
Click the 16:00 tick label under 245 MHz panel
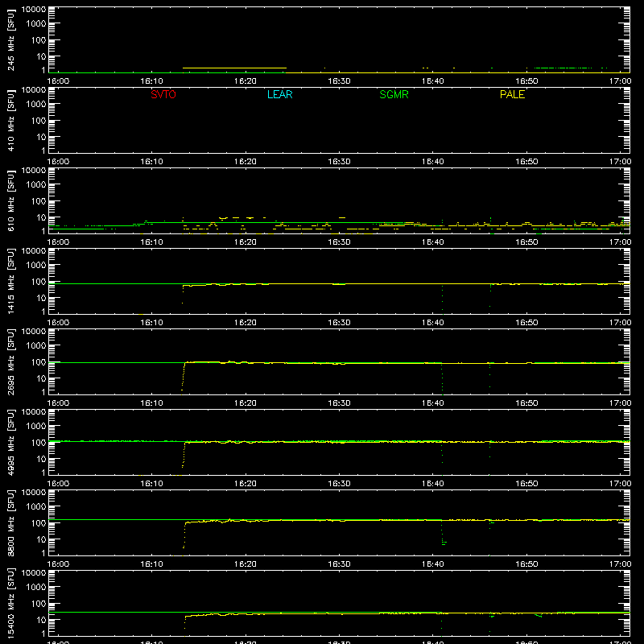pyautogui.click(x=58, y=81)
